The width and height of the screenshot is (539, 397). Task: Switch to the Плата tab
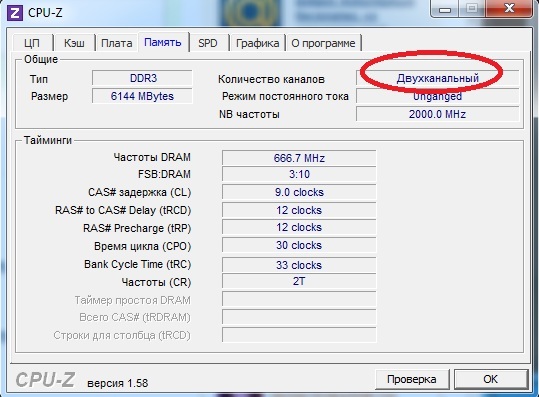(x=117, y=43)
